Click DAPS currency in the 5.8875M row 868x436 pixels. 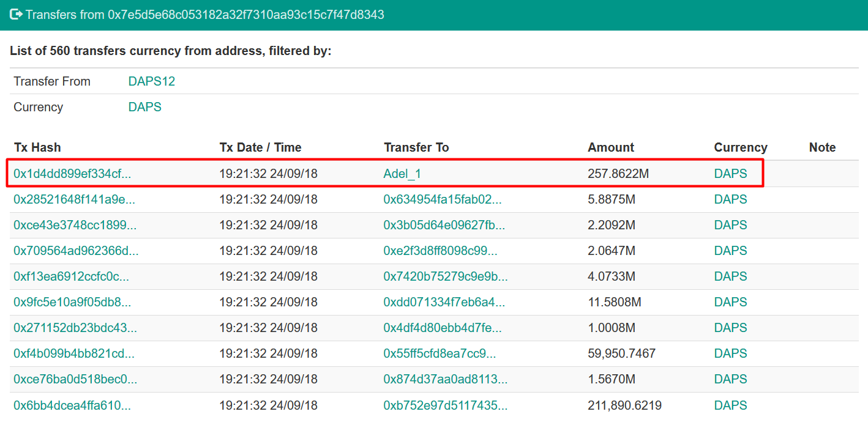731,199
